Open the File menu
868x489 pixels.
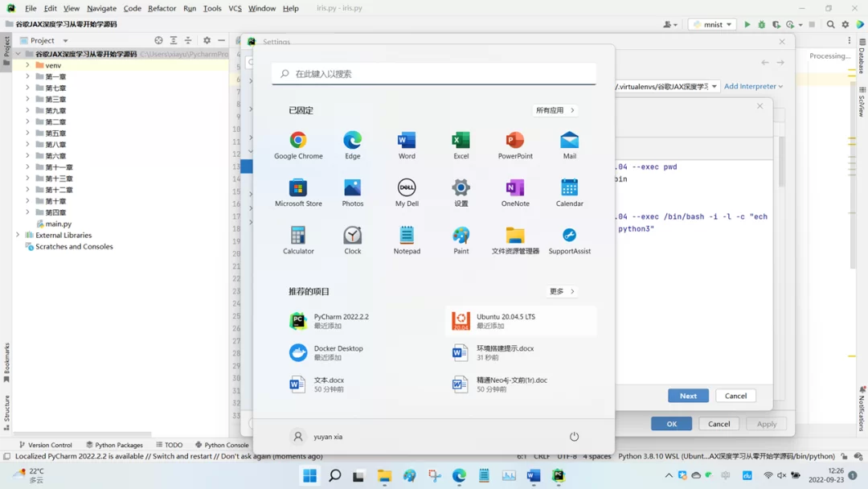point(31,8)
